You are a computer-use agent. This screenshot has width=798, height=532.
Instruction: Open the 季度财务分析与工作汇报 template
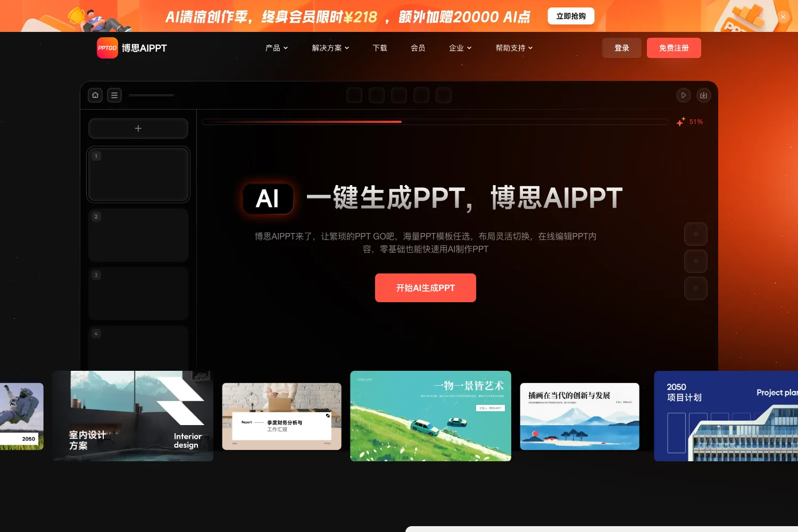tap(282, 417)
